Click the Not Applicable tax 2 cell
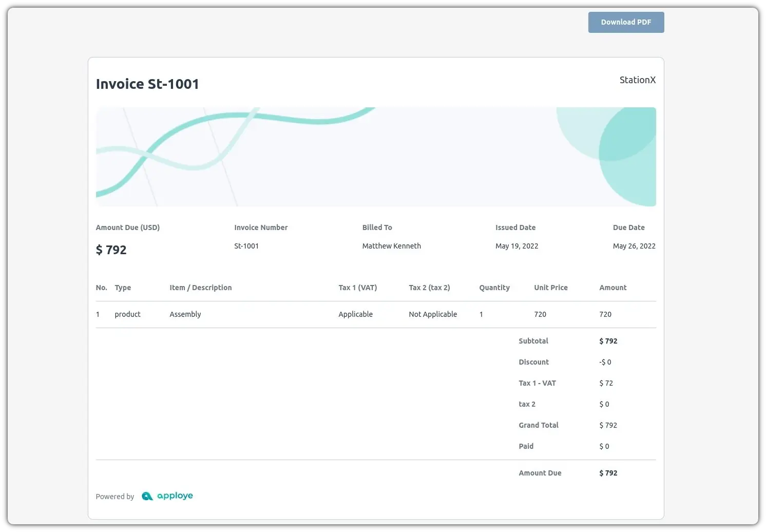 [432, 314]
